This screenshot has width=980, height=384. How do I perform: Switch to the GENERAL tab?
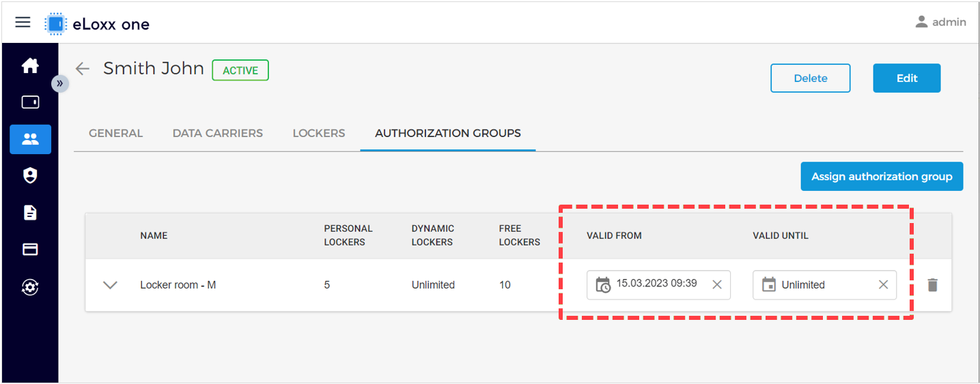pyautogui.click(x=116, y=133)
